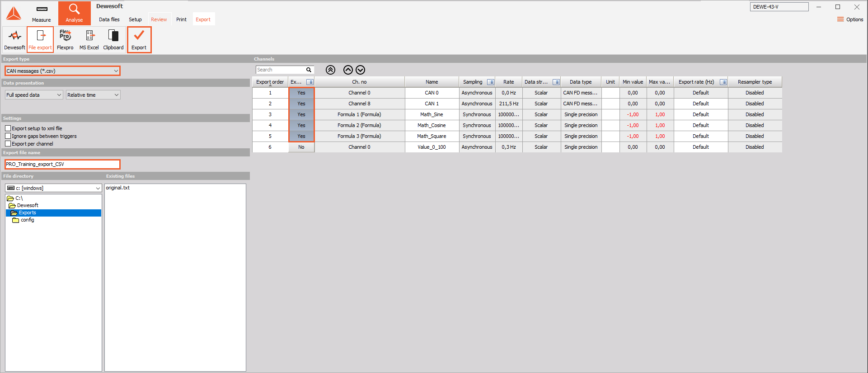The image size is (868, 373).
Task: Move selected channel down one position
Action: [360, 70]
